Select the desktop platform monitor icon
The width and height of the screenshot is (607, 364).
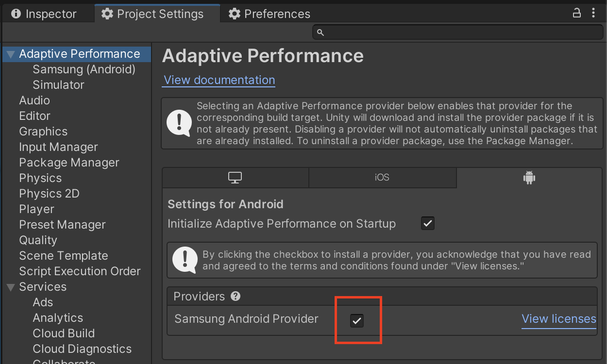coord(235,178)
